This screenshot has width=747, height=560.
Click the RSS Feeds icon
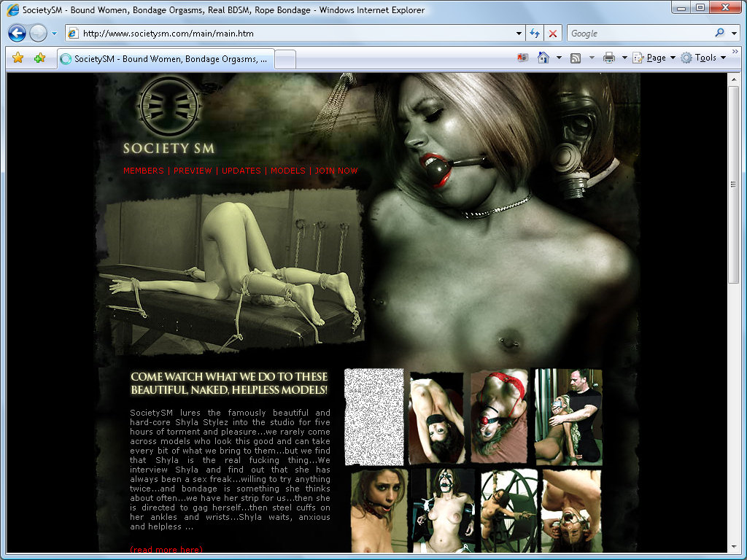(x=576, y=58)
